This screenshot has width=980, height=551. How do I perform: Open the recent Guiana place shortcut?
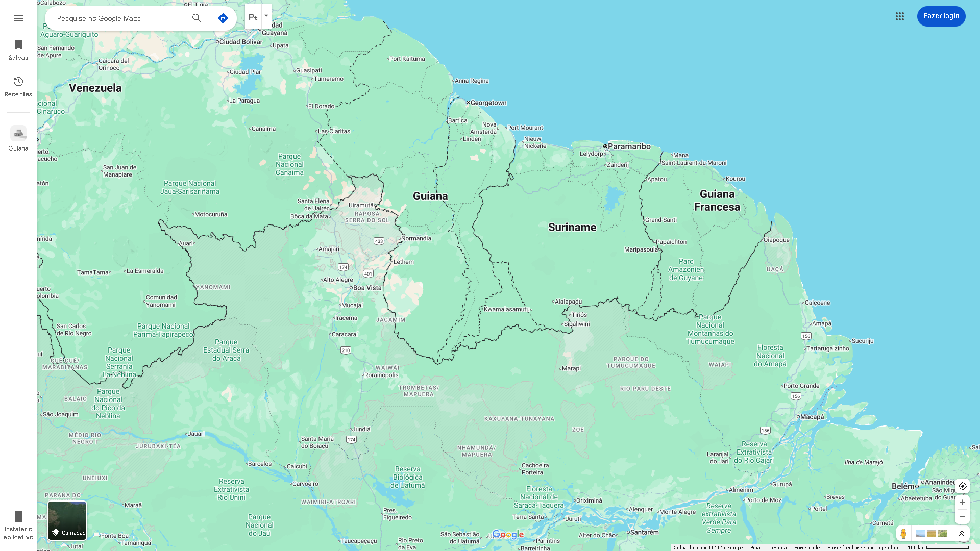[18, 139]
